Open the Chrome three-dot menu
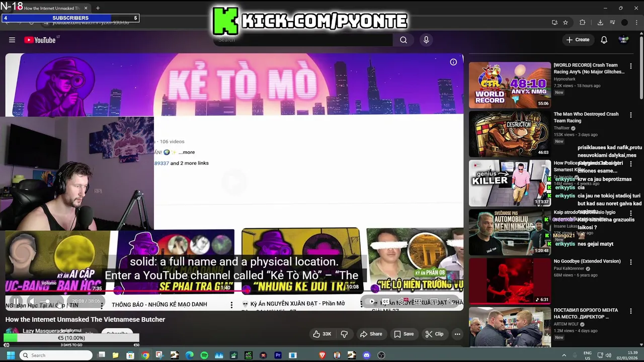 click(636, 22)
